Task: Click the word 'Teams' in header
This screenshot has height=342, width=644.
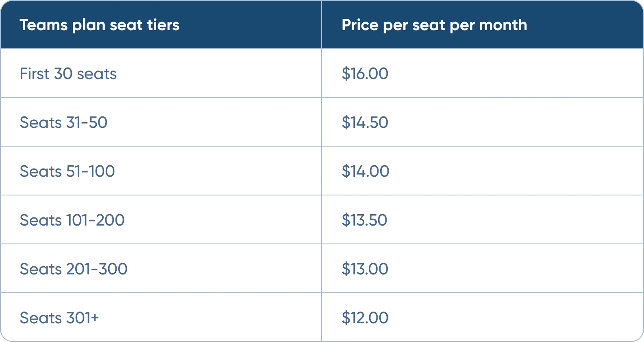Action: click(44, 25)
